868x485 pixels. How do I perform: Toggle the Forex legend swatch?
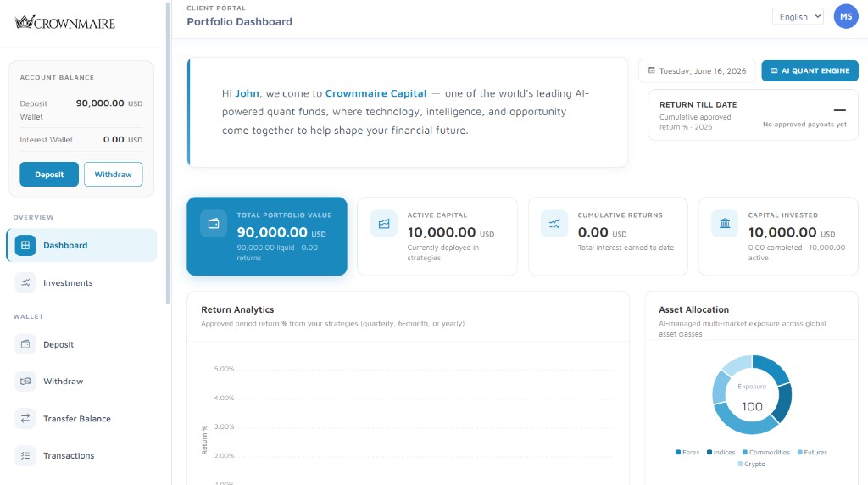(678, 452)
